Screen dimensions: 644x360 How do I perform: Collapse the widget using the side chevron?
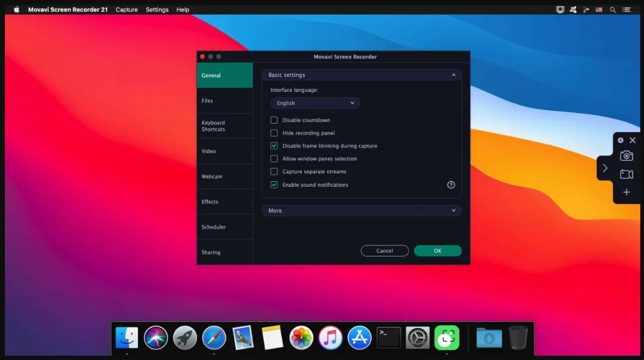point(605,168)
